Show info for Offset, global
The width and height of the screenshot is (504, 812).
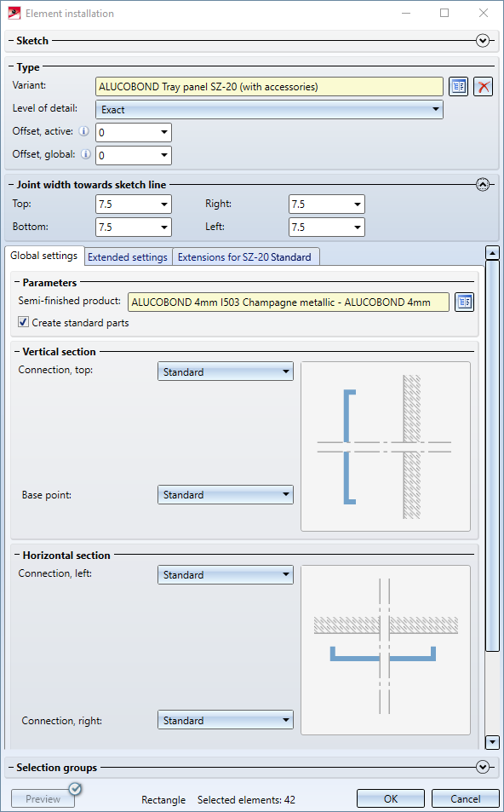coord(86,154)
